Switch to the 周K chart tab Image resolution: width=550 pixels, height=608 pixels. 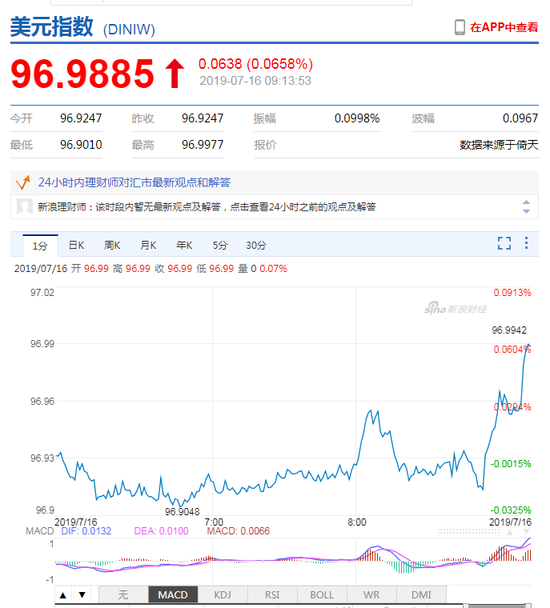pyautogui.click(x=112, y=245)
